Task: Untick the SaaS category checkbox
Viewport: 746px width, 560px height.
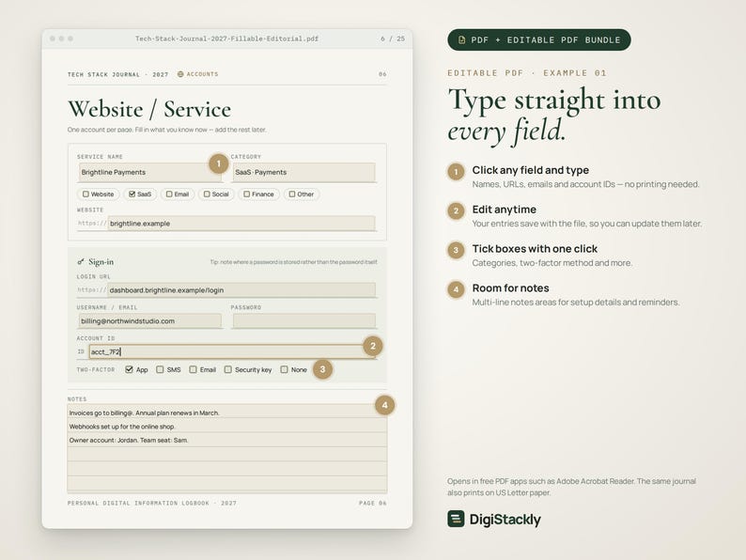Action: pos(132,194)
